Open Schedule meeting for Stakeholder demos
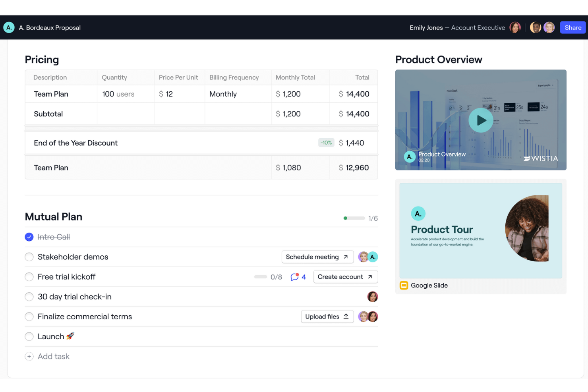This screenshot has height=392, width=588. [x=317, y=257]
